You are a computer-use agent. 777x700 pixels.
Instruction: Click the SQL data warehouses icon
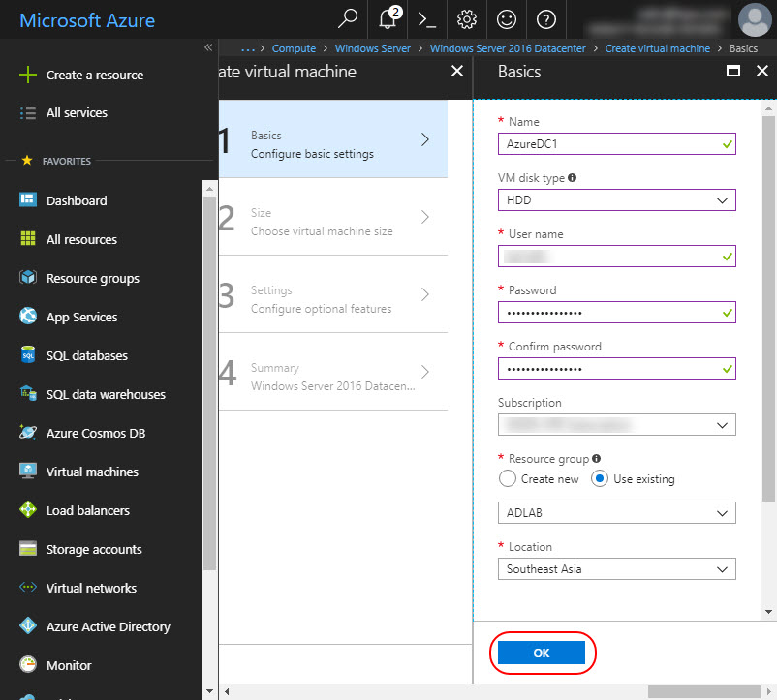tap(28, 393)
